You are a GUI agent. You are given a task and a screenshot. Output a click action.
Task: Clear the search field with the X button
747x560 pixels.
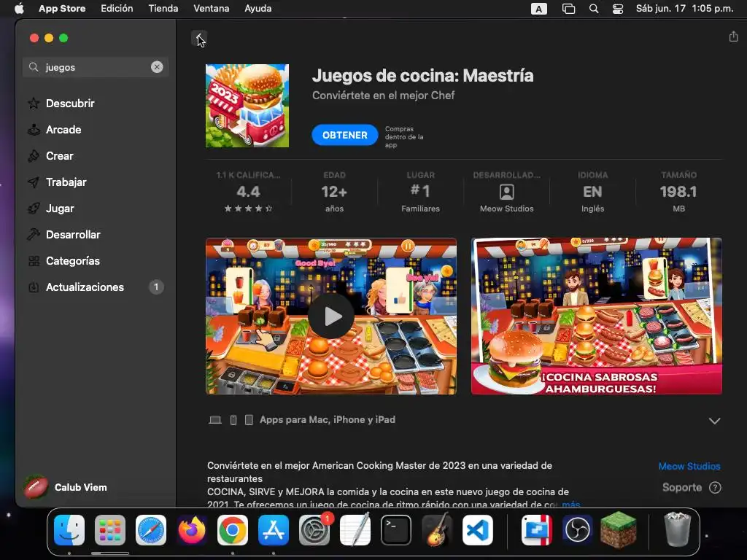coord(157,67)
